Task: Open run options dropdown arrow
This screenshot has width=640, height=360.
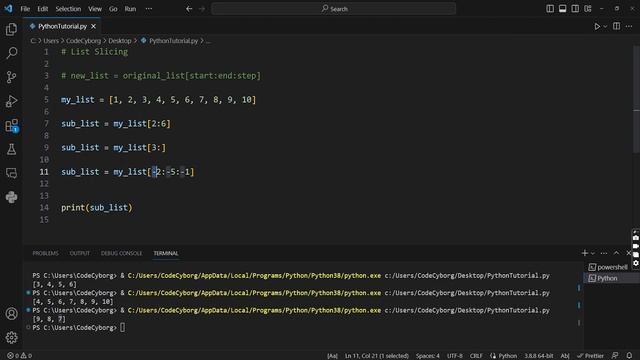Action: [x=605, y=27]
